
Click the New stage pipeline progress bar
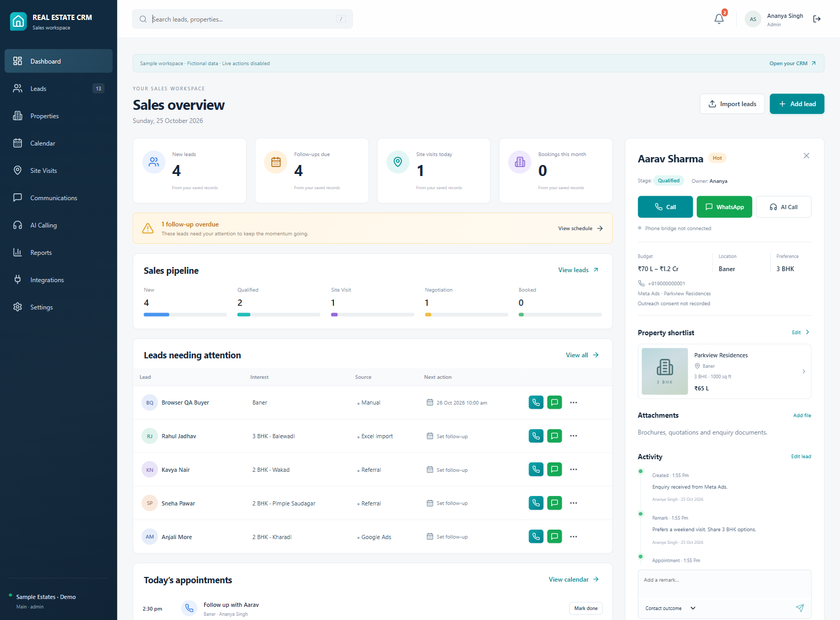click(x=185, y=315)
